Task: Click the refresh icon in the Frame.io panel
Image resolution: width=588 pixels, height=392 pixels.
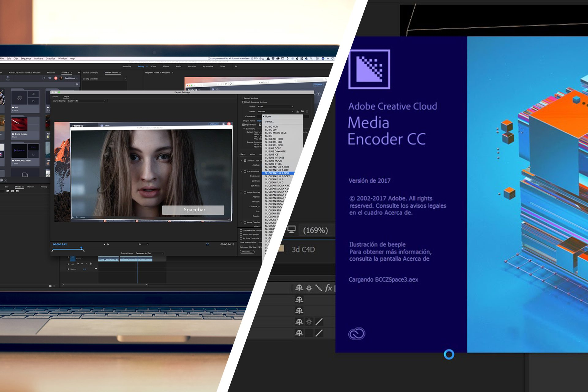Action: tap(44, 78)
